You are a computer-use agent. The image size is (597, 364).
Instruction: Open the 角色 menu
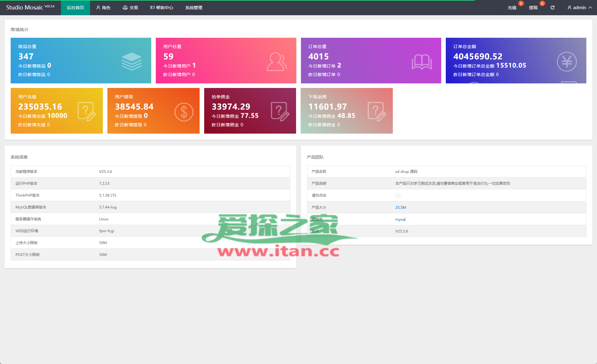(103, 8)
